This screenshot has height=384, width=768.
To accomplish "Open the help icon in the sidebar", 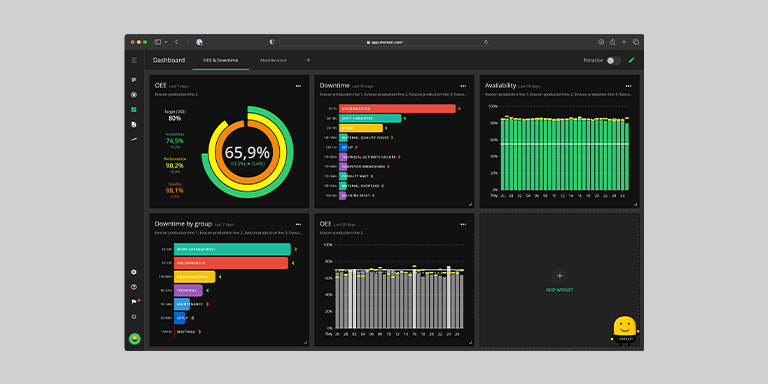I will [x=134, y=287].
